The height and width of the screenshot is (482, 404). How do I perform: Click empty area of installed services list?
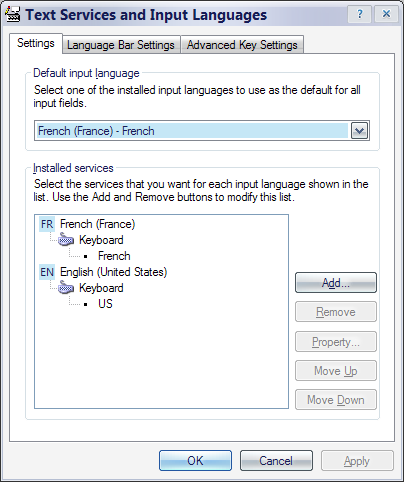coord(161,360)
